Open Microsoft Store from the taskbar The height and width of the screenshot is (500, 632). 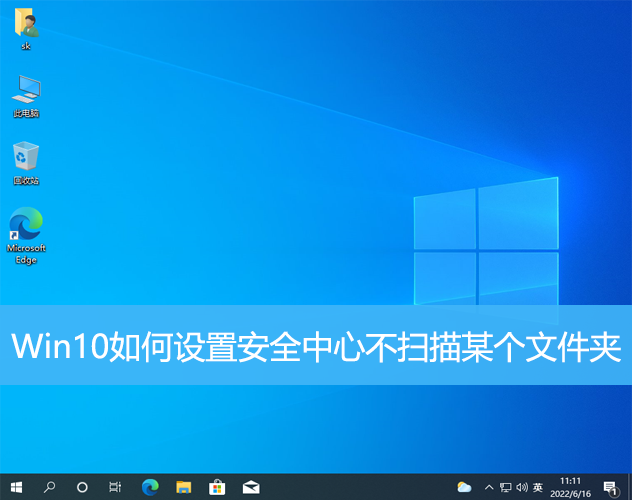pyautogui.click(x=217, y=487)
